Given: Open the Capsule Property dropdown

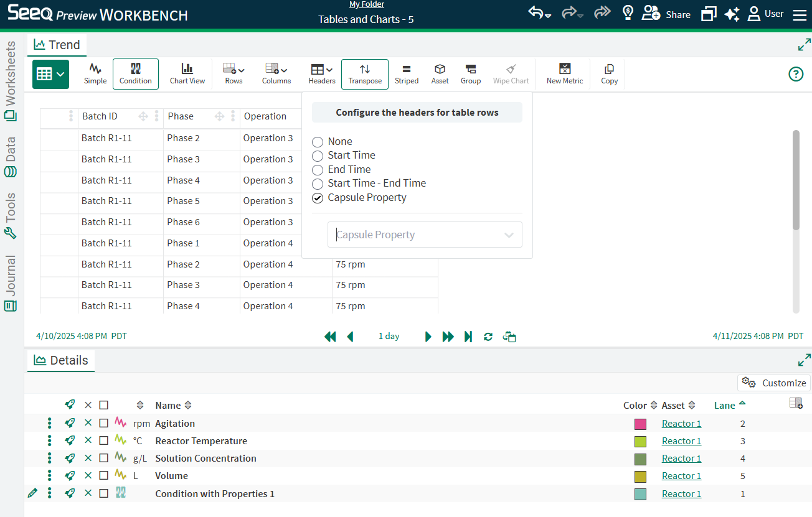Looking at the screenshot, I should click(425, 235).
